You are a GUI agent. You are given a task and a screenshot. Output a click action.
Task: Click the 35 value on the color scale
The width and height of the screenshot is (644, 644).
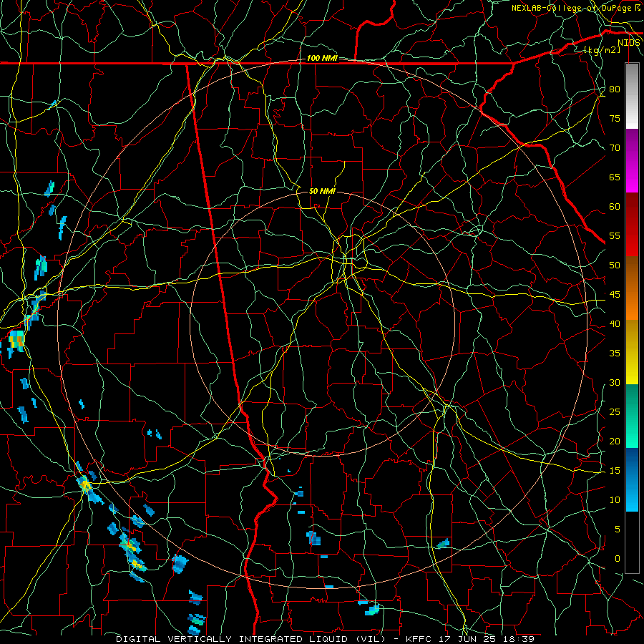coord(615,353)
